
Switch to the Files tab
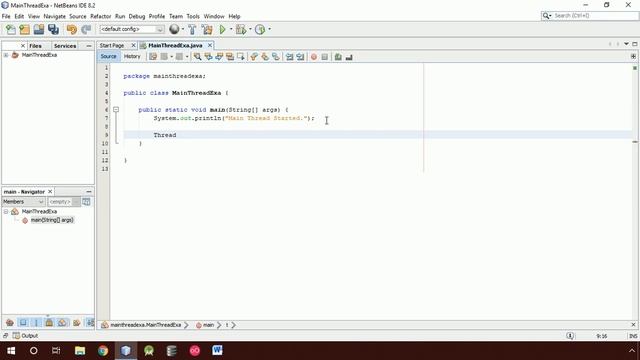[x=36, y=46]
